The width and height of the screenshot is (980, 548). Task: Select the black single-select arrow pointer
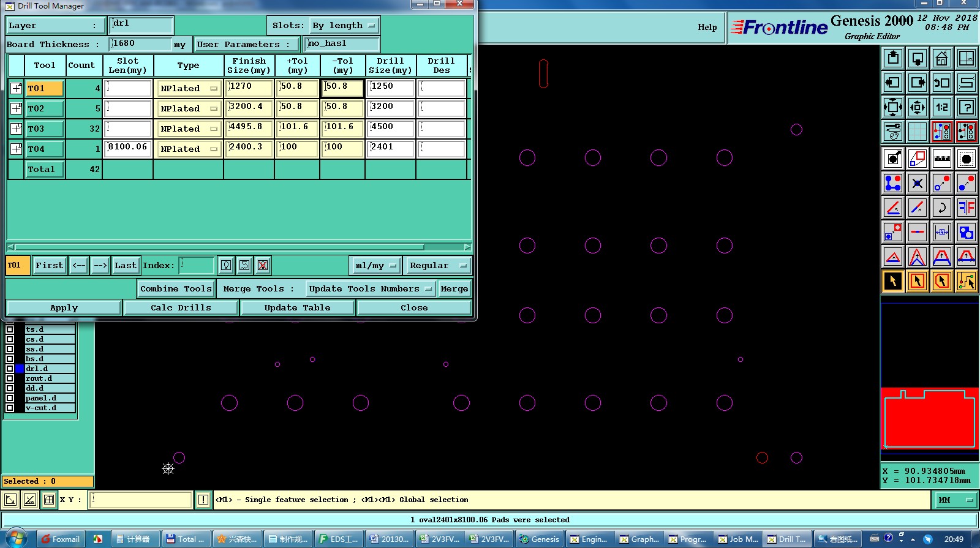(893, 281)
